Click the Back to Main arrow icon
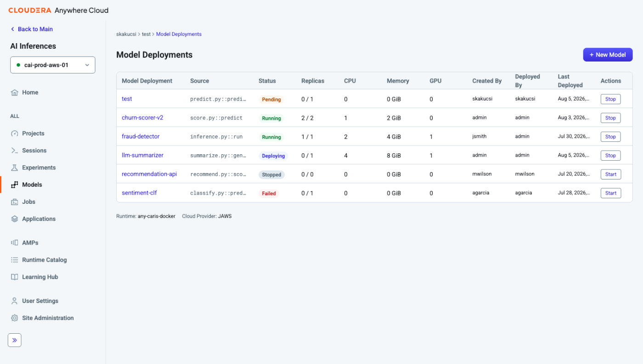The image size is (643, 364). [x=12, y=29]
